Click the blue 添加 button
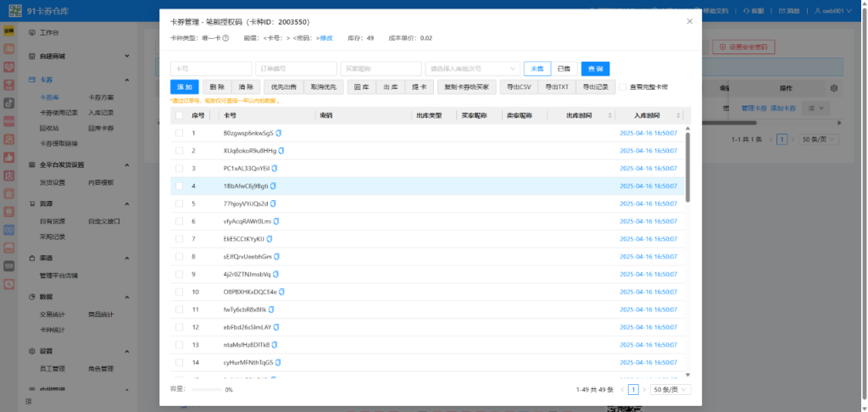This screenshot has height=412, width=868. tap(184, 86)
